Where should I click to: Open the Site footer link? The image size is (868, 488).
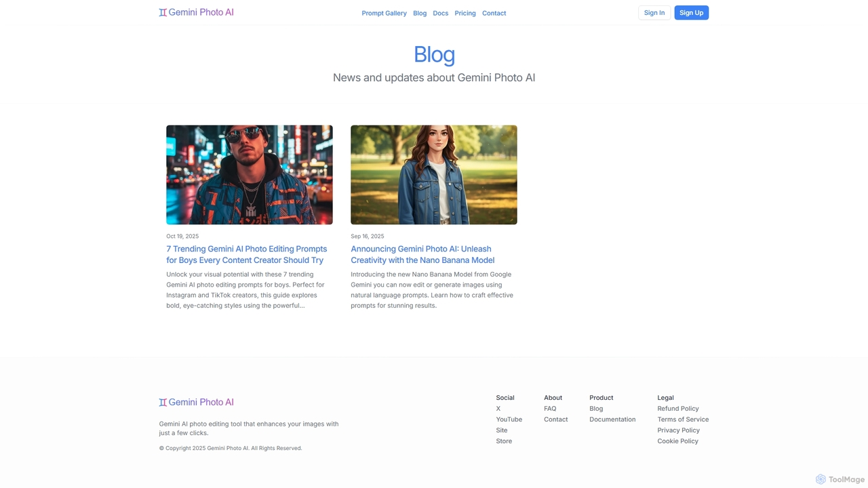click(502, 430)
